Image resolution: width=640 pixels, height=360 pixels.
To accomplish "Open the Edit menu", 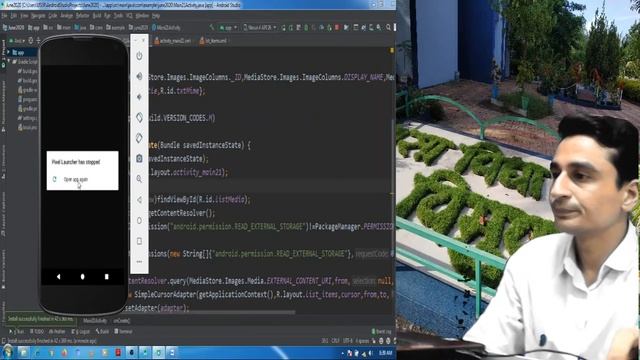I will click(x=13, y=16).
